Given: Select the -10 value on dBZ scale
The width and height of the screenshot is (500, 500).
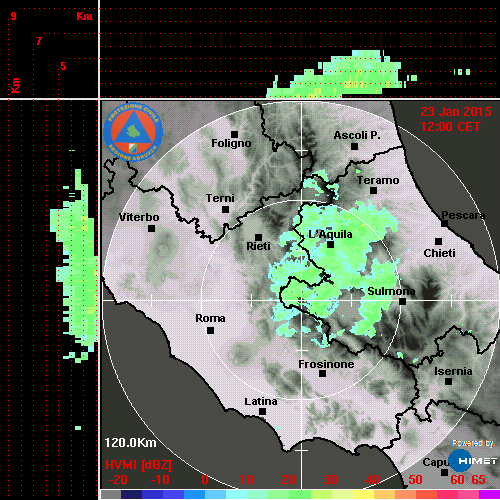Looking at the screenshot, I should pos(160,480).
